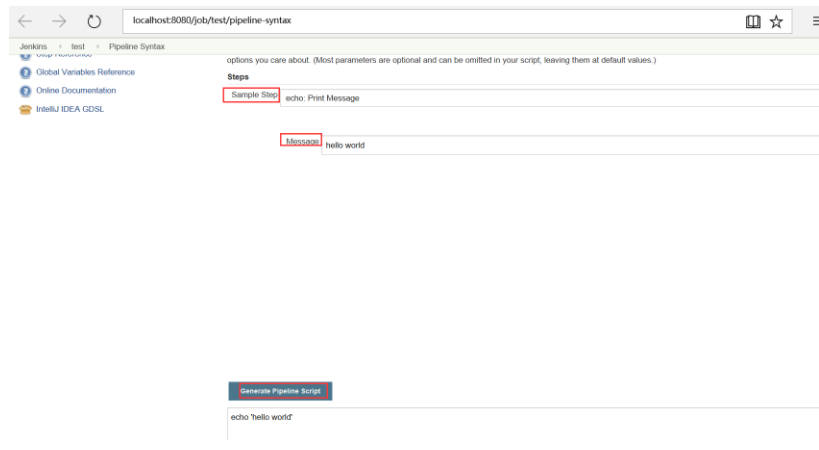Click the Message label
The width and height of the screenshot is (819, 450).
click(302, 141)
